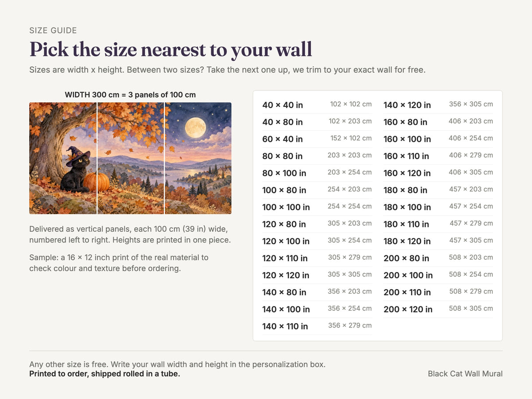Viewport: 532px width, 399px height.
Task: Choose the 80 × 100 in size
Action: pyautogui.click(x=317, y=173)
